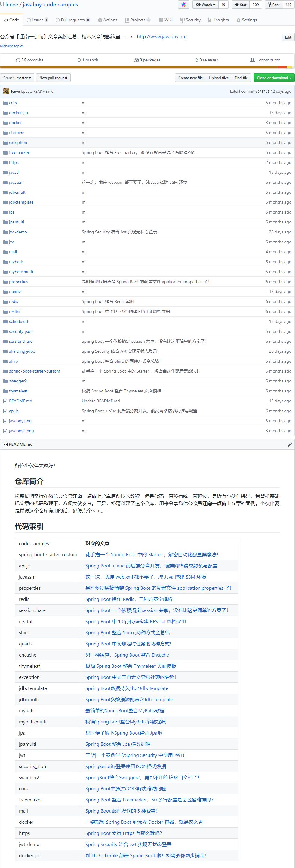Viewport: 295px width, 868px height.
Task: Click the thymeleaf folder icon
Action: click(x=5, y=391)
